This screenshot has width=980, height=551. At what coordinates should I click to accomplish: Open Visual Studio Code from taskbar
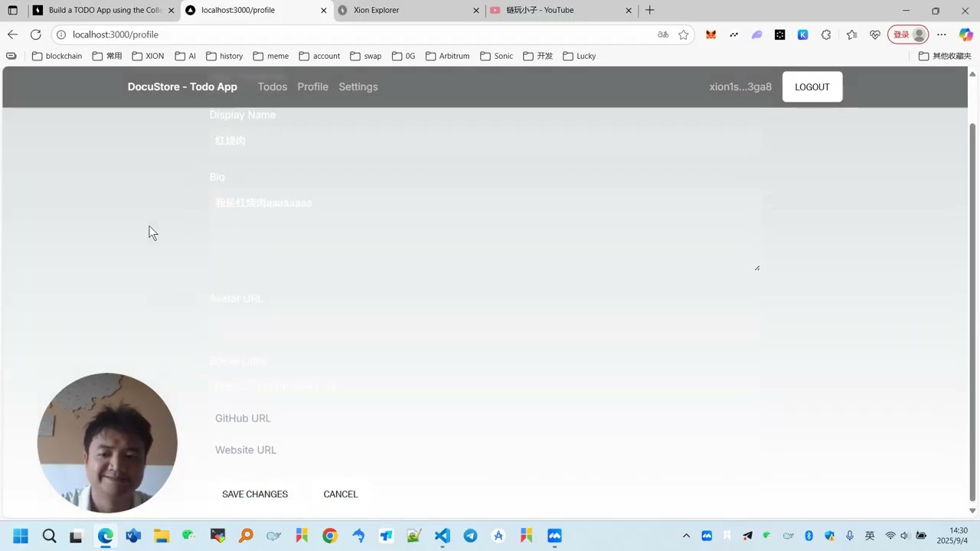point(443,536)
